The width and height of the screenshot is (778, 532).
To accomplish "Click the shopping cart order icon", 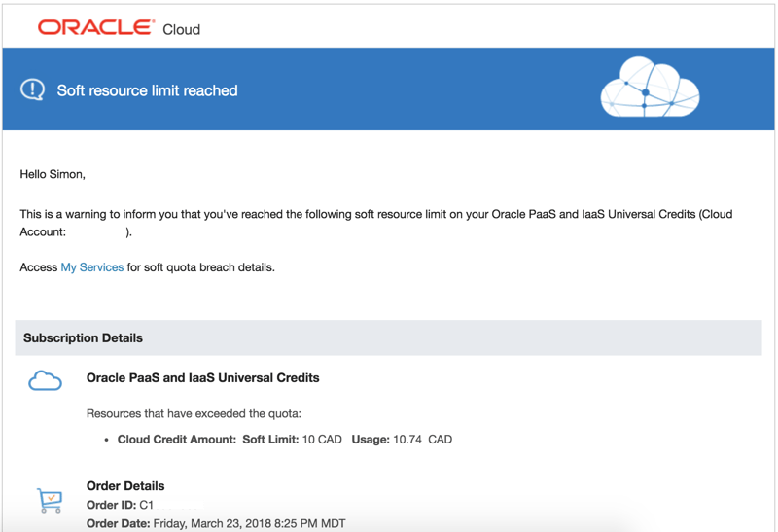I will point(48,499).
